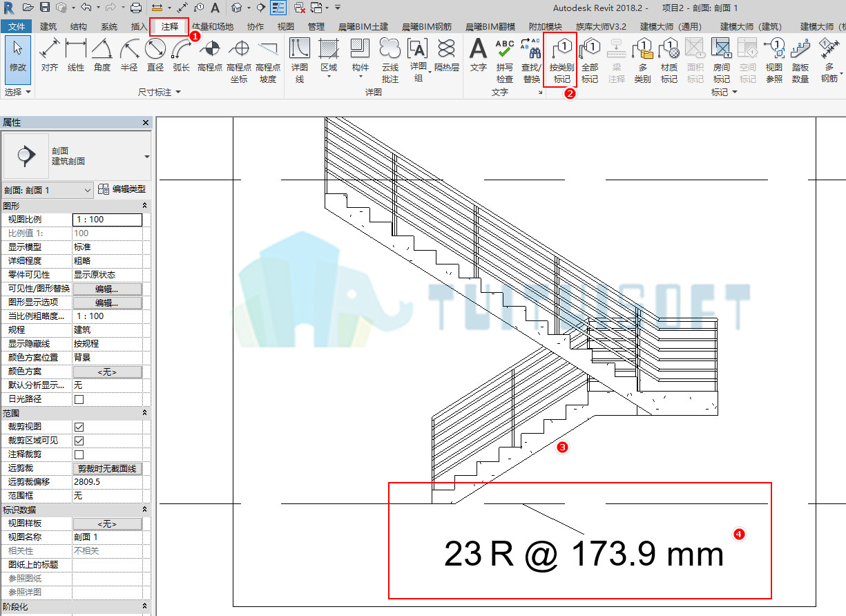Open the 选择 panel dropdown
Screen dimensions: 846x616
click(x=19, y=92)
